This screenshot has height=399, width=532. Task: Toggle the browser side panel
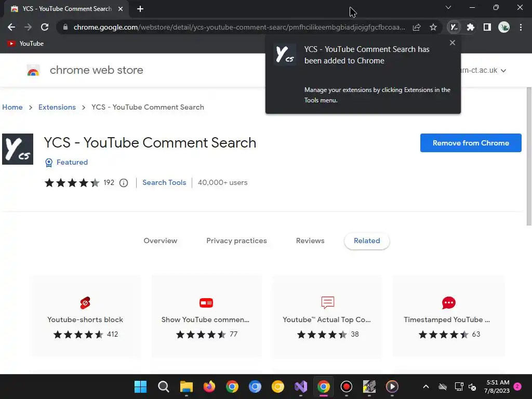pyautogui.click(x=487, y=27)
